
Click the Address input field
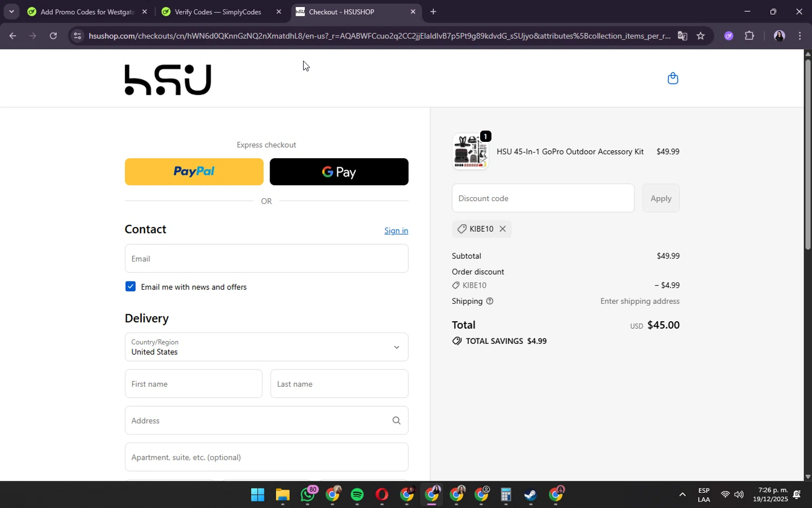coord(266,420)
